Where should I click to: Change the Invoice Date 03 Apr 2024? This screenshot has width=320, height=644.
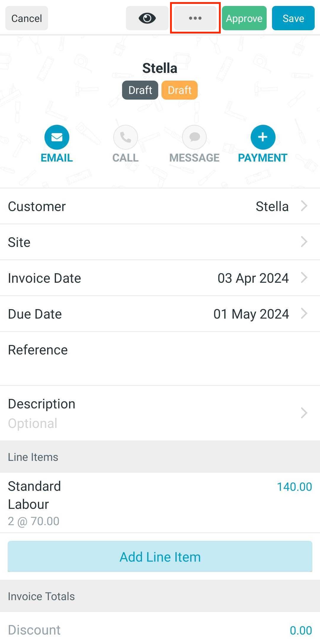coord(160,278)
